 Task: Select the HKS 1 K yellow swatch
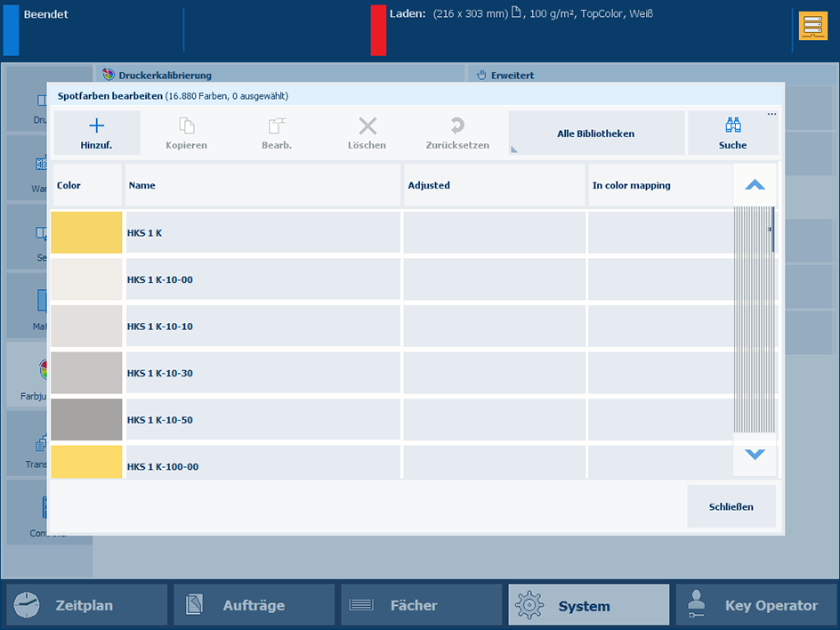(x=86, y=233)
